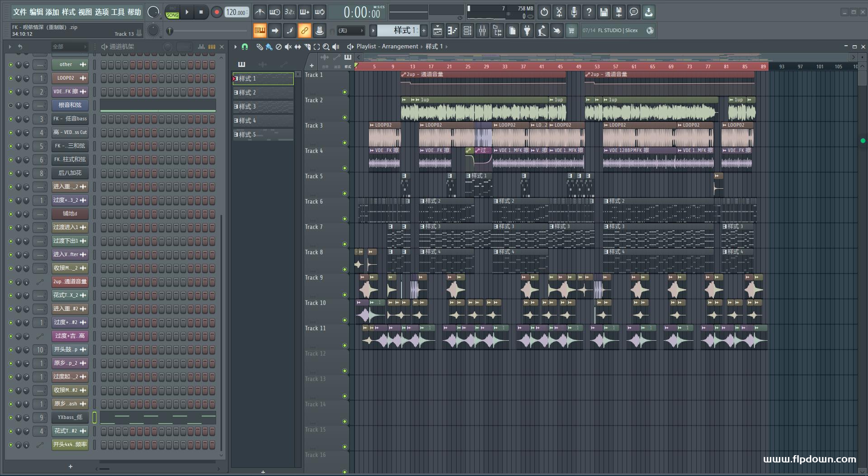
Task: Open 文件 menu
Action: 20,12
